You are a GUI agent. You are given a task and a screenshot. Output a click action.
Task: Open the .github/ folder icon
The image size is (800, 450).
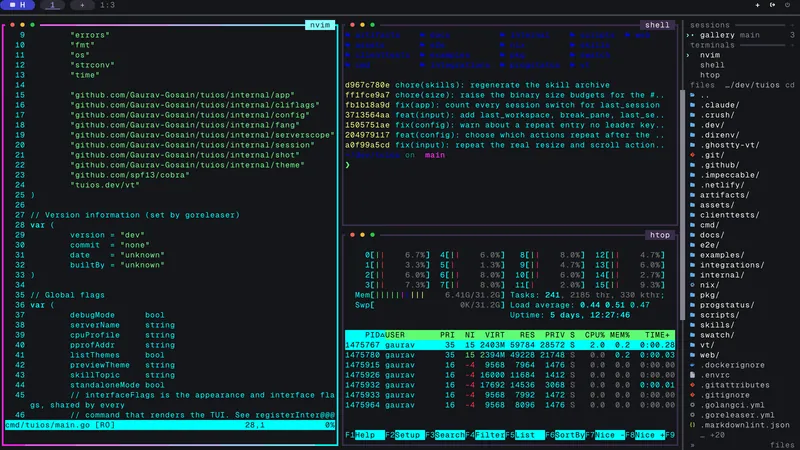coord(692,165)
